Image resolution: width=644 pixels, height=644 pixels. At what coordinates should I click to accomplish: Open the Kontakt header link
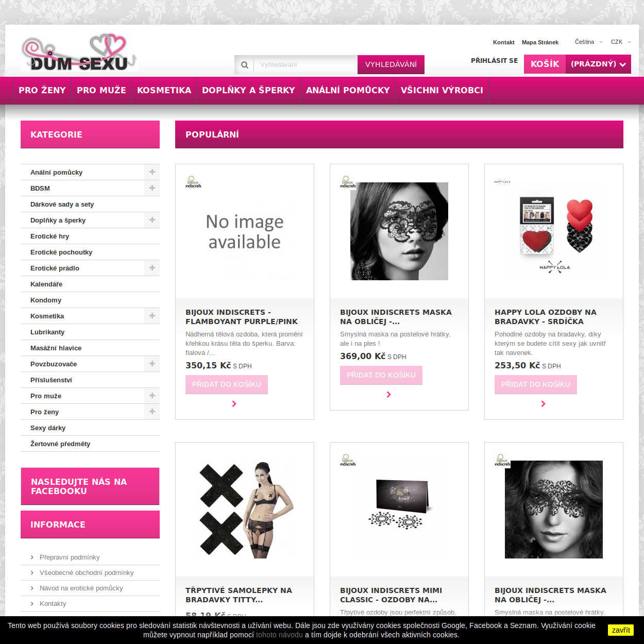504,43
